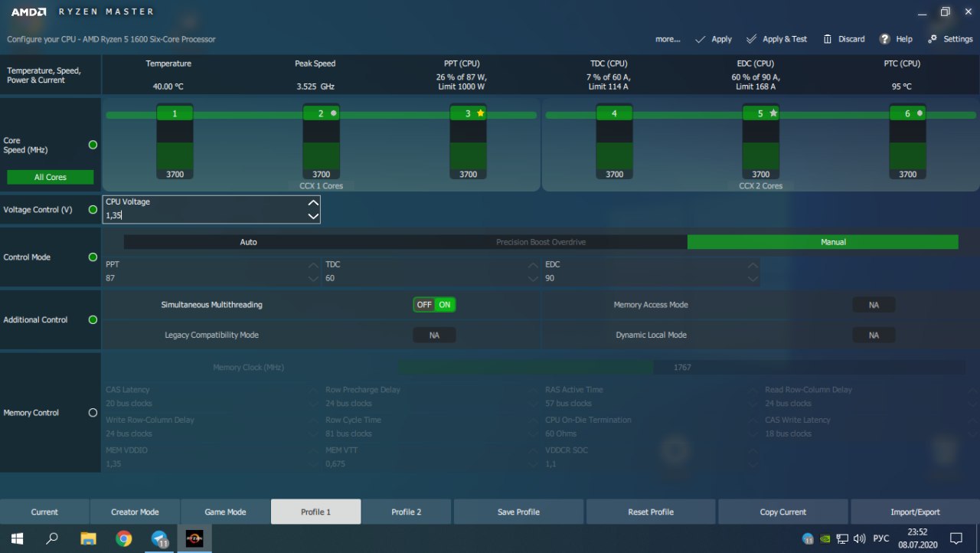The image size is (980, 553).
Task: Click the Apply & Test button
Action: point(776,39)
